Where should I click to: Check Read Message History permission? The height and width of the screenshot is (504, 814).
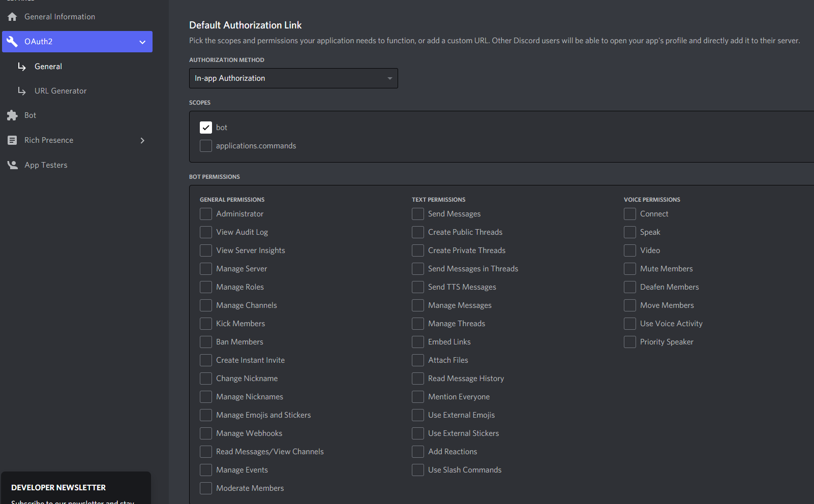pos(418,379)
